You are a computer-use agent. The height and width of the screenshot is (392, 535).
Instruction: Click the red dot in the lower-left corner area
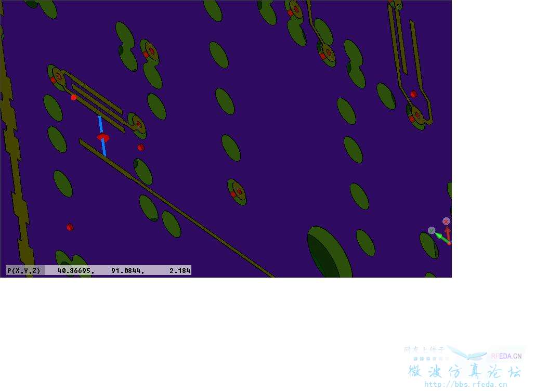click(70, 227)
